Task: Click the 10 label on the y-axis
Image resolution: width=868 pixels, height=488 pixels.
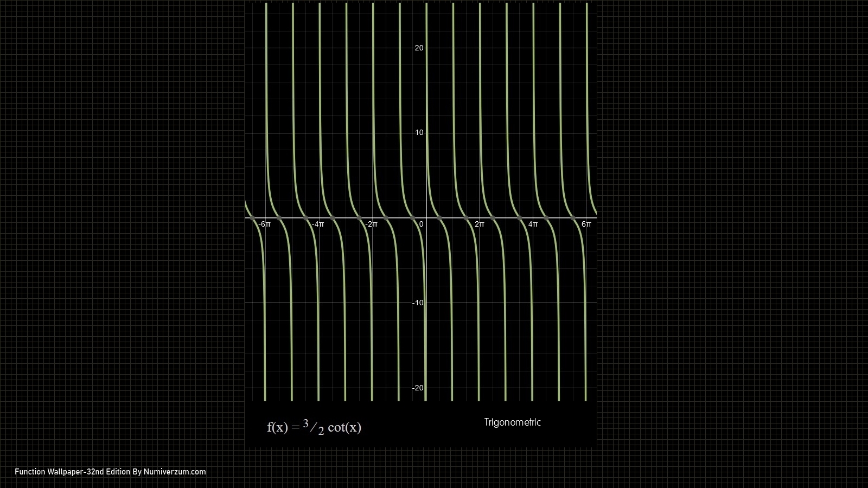Action: (x=419, y=133)
